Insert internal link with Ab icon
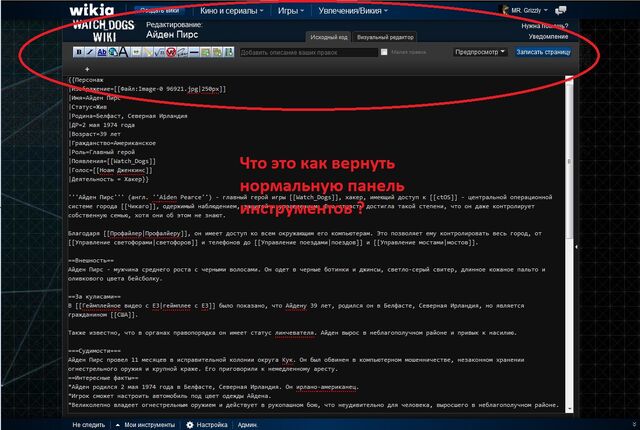Image resolution: width=640 pixels, height=430 pixels. (x=102, y=52)
